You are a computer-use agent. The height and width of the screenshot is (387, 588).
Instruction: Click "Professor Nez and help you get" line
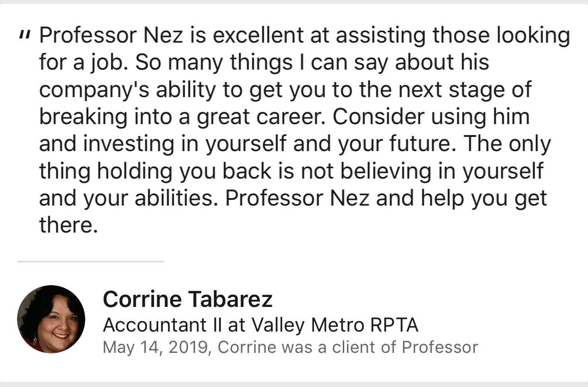(x=386, y=198)
